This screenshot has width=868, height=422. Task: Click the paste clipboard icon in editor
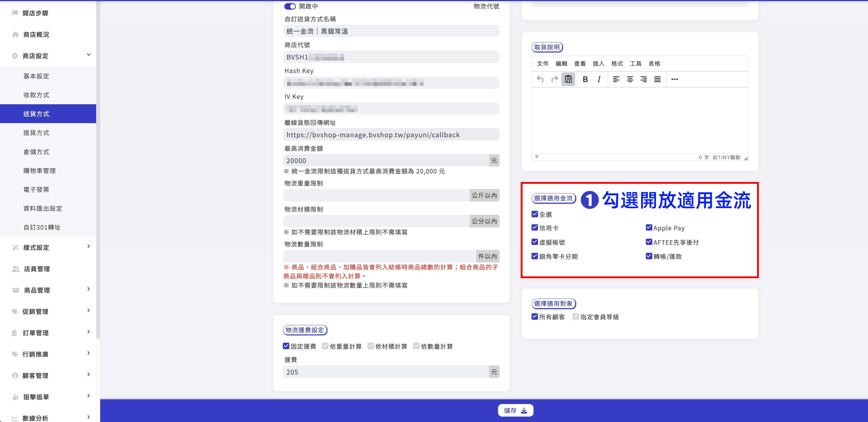568,79
